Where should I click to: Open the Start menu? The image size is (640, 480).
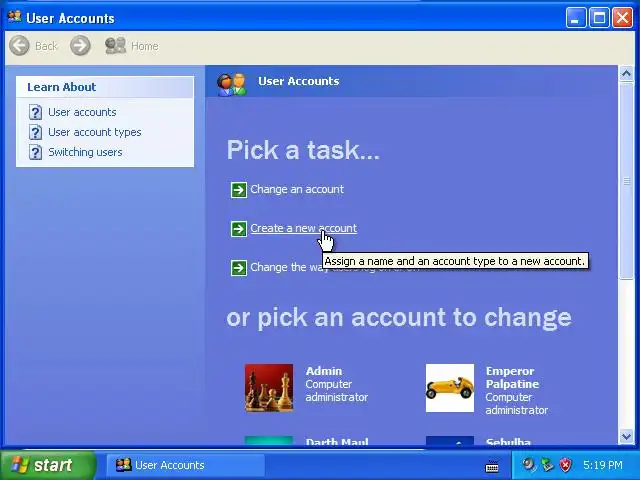pyautogui.click(x=48, y=465)
